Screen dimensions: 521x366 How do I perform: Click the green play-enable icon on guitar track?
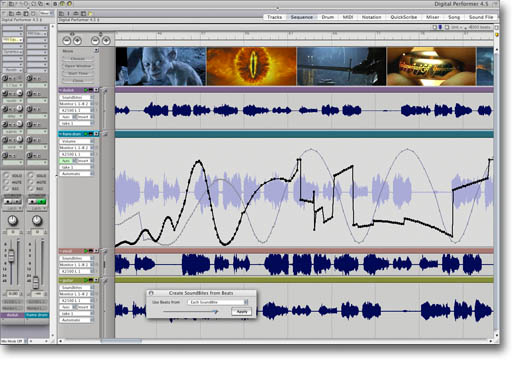coord(86,280)
